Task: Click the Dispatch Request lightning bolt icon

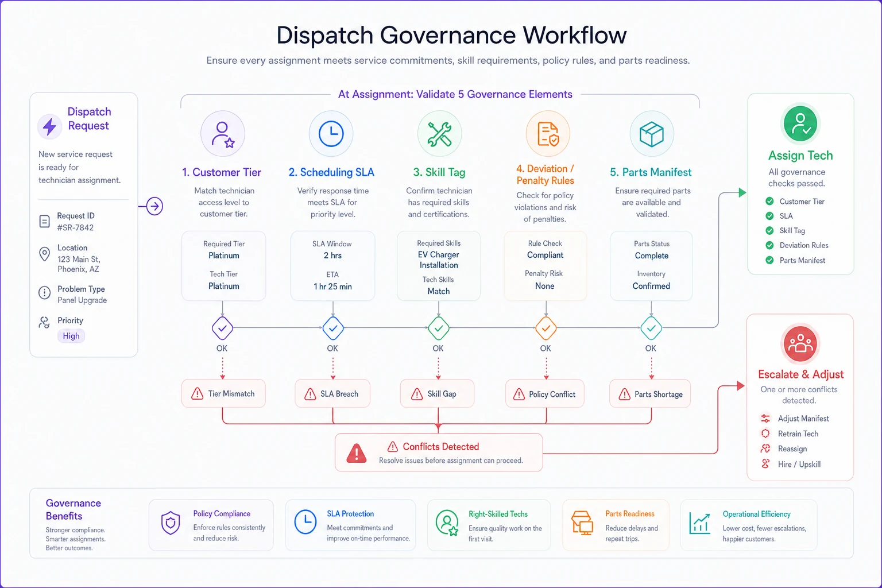Action: pos(50,126)
